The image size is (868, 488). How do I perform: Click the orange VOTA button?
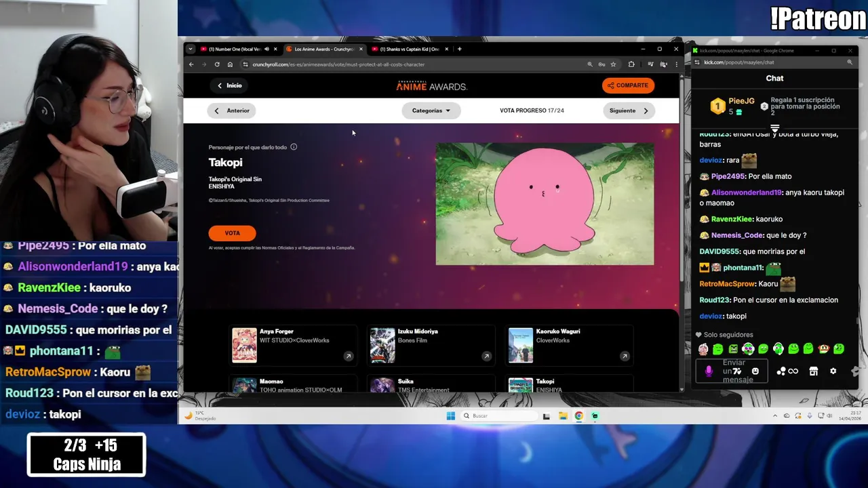tap(232, 233)
